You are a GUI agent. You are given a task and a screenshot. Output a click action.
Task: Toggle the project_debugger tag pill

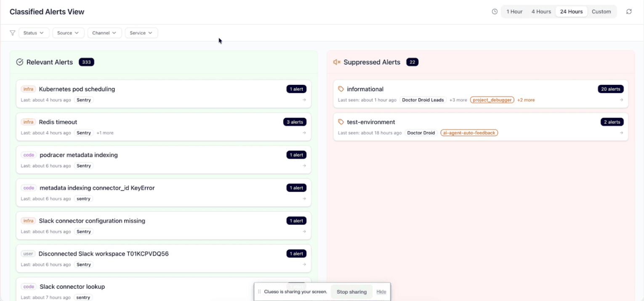click(492, 100)
